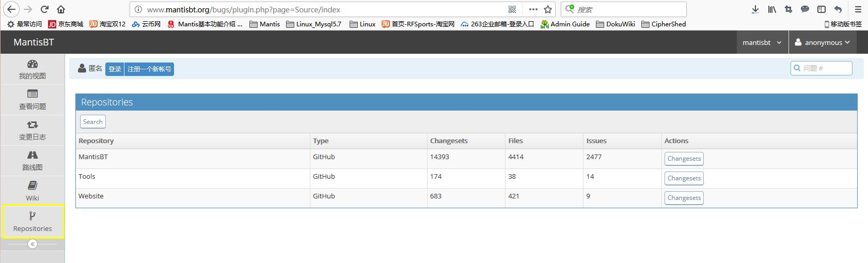Open 查看问题 view issues sidebar icon

[33, 94]
